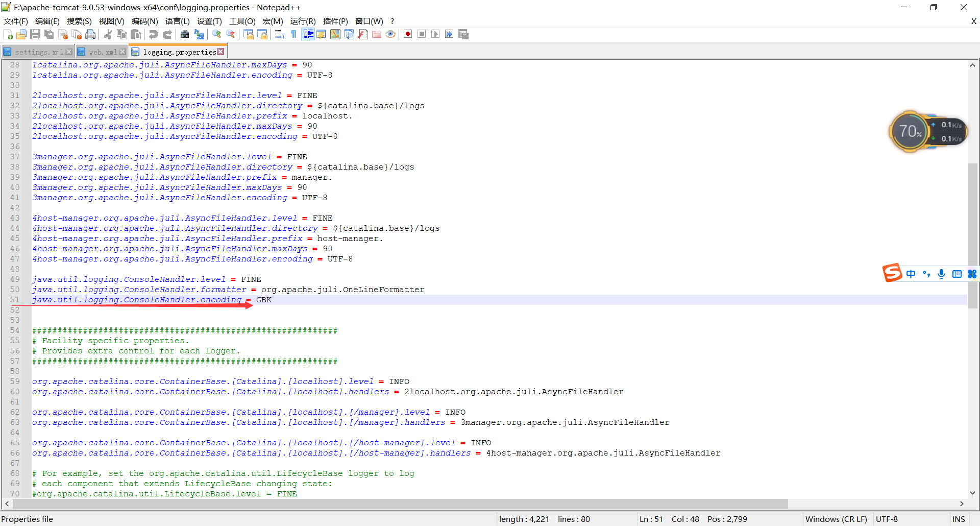Close the settings.xml tab

click(69, 52)
